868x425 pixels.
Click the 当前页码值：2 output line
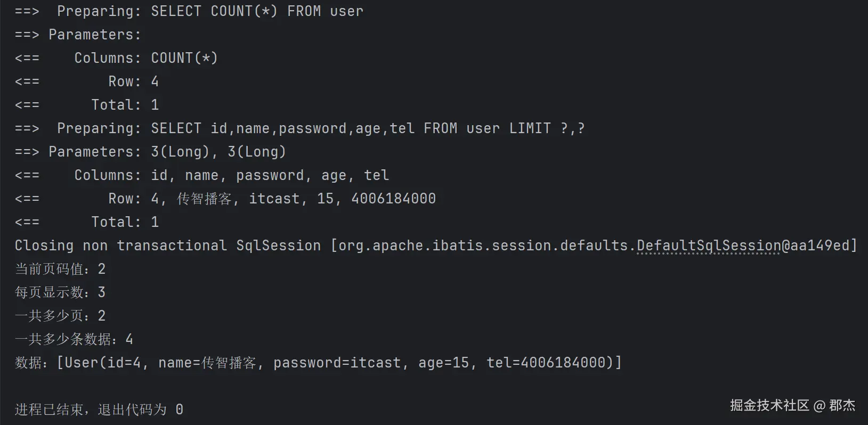pos(60,269)
